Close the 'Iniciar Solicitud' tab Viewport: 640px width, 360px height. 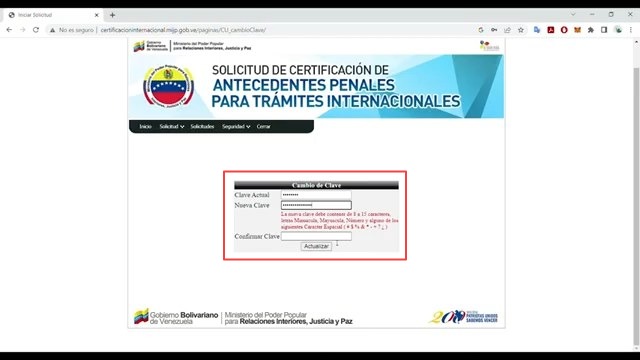tap(97, 15)
